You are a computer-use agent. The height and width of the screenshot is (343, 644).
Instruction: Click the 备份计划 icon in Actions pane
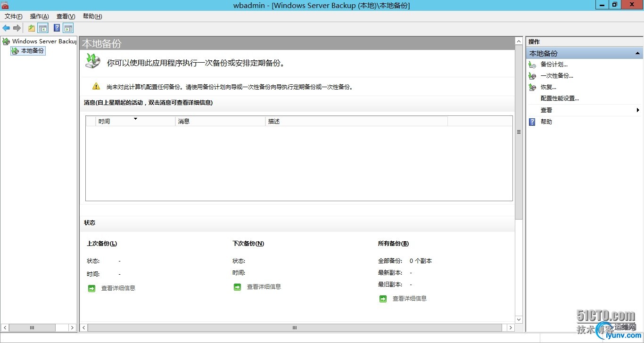click(x=532, y=65)
